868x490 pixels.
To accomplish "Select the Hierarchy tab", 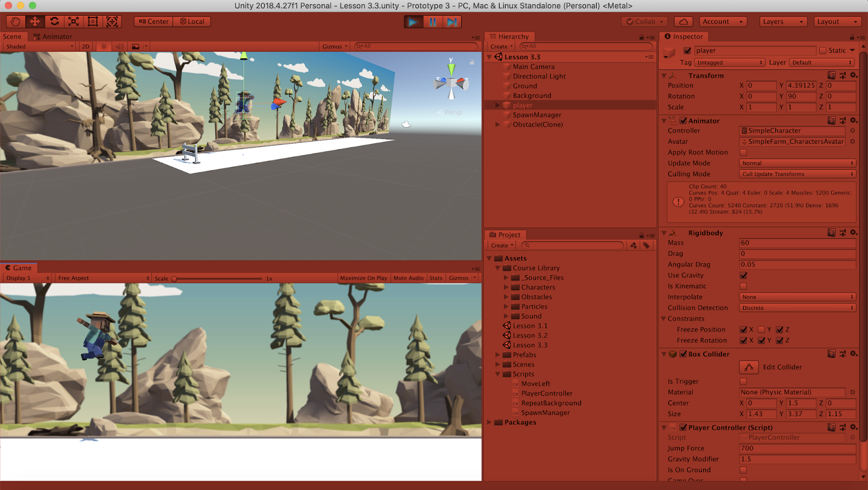I will (509, 37).
